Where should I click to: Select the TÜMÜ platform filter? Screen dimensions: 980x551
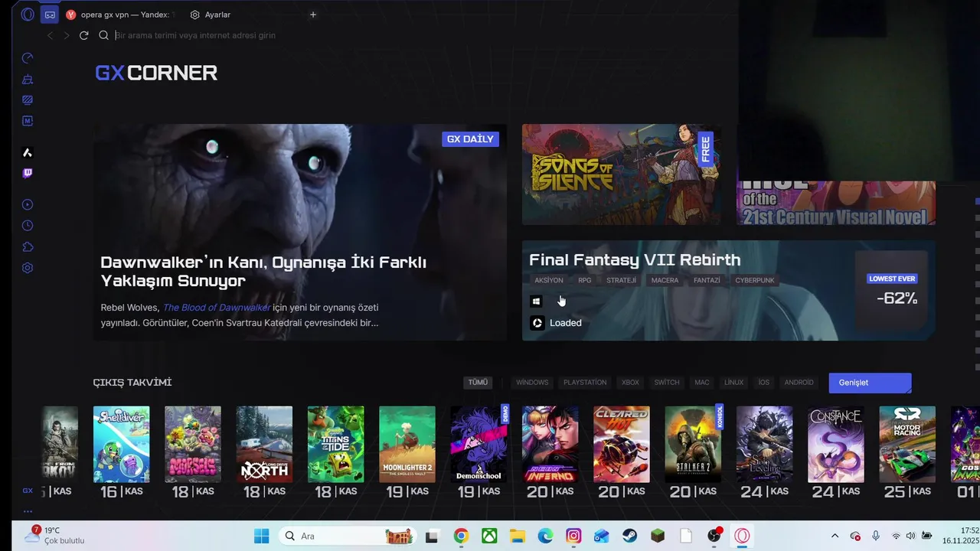(x=478, y=383)
